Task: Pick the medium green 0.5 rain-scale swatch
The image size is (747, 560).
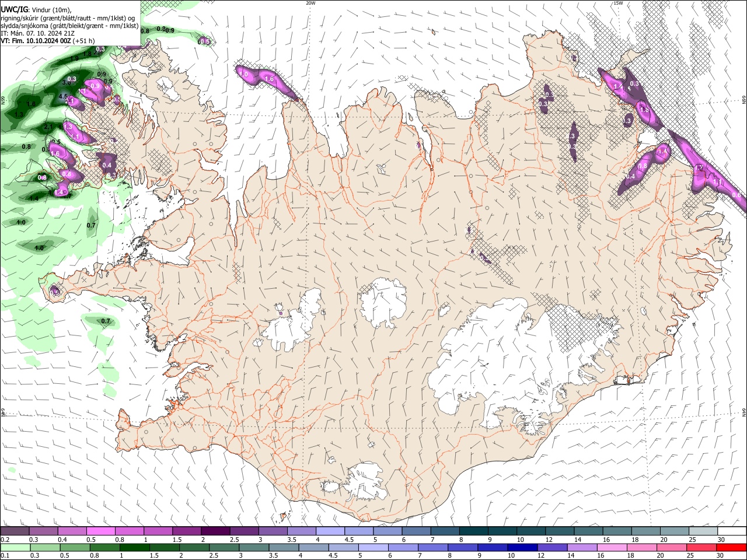Action: point(75,547)
